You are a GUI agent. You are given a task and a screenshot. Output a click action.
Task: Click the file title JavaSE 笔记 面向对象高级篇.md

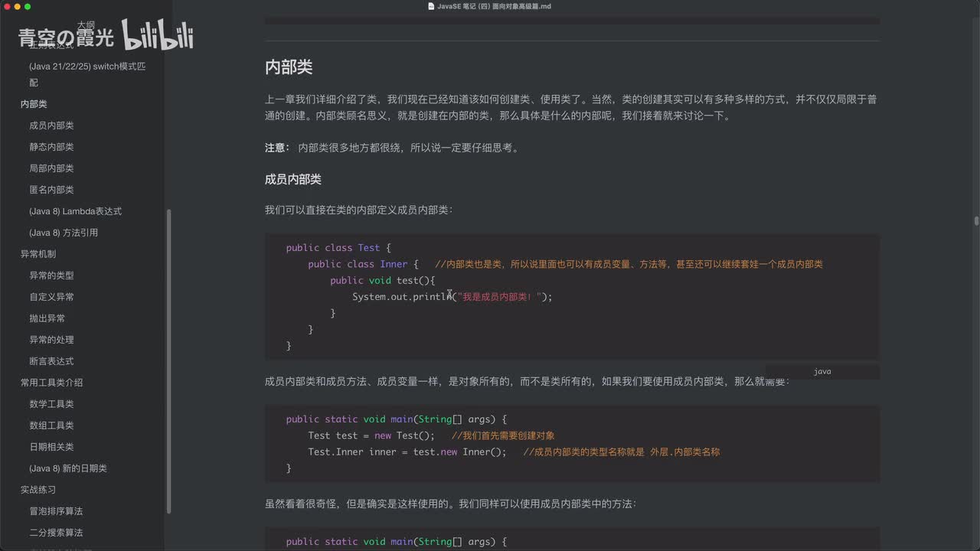click(x=494, y=6)
